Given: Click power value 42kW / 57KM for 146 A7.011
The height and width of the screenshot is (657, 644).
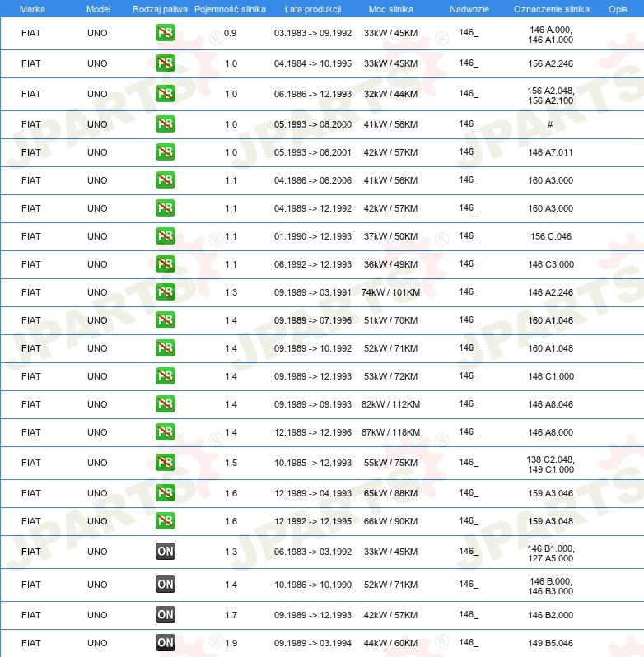Looking at the screenshot, I should [x=390, y=152].
